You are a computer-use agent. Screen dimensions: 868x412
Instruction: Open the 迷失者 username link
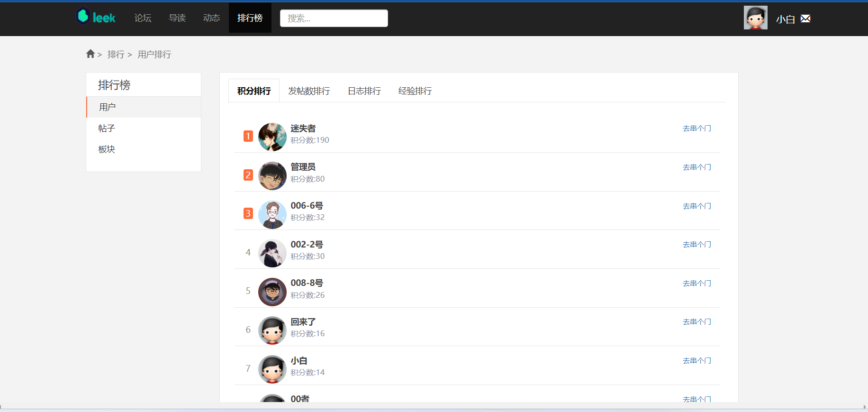[303, 128]
